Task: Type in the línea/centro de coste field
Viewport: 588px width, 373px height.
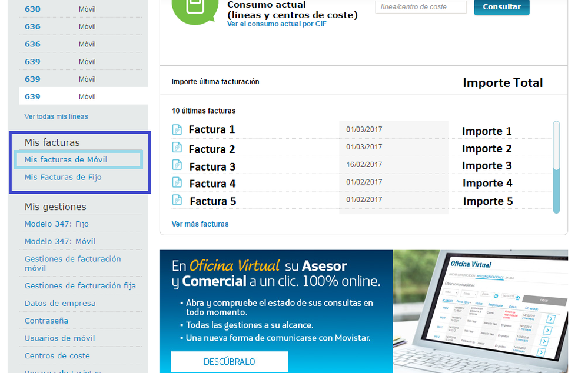Action: pyautogui.click(x=420, y=7)
